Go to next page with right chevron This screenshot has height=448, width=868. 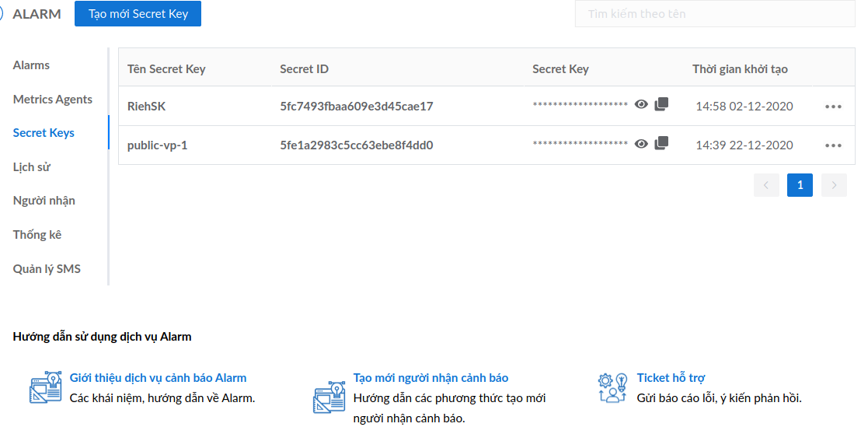[x=834, y=185]
